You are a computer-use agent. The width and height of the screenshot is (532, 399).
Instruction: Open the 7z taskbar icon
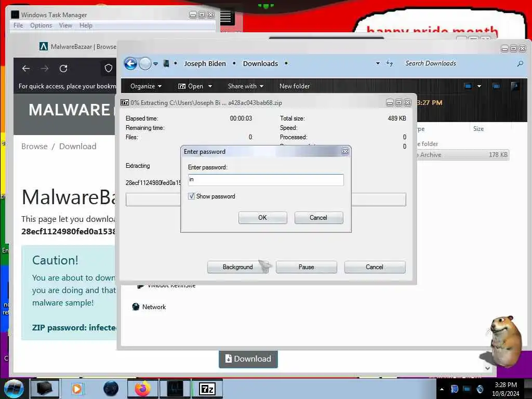click(x=207, y=389)
